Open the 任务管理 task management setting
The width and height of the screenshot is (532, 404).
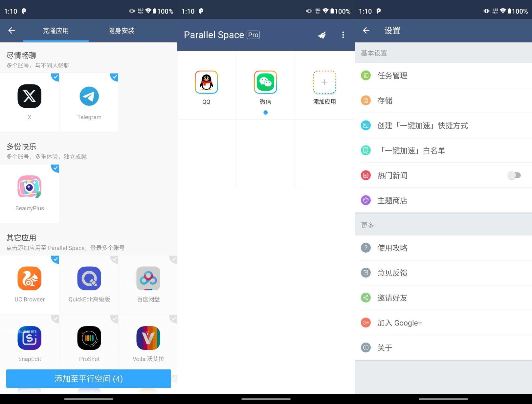click(392, 75)
